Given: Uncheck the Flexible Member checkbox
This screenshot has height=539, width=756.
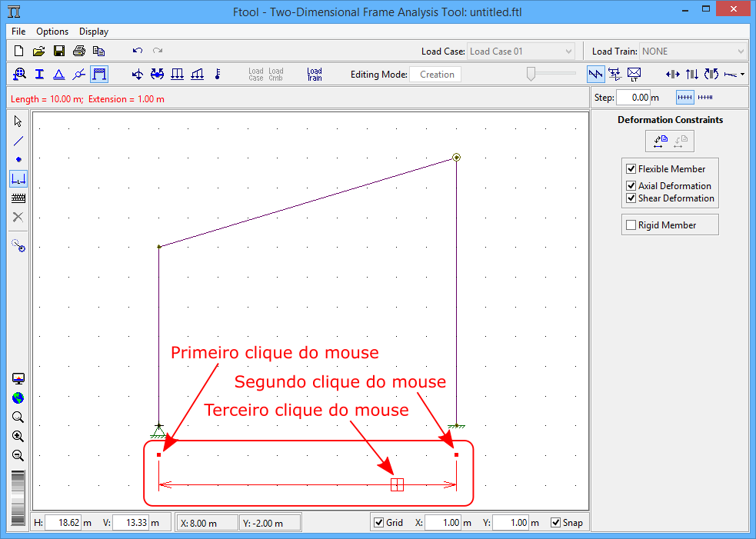Looking at the screenshot, I should 631,169.
